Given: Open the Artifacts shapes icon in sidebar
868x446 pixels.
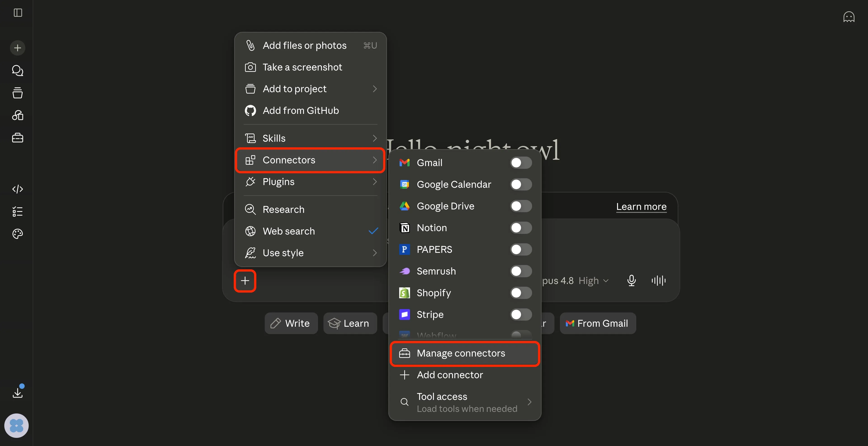Looking at the screenshot, I should tap(18, 115).
